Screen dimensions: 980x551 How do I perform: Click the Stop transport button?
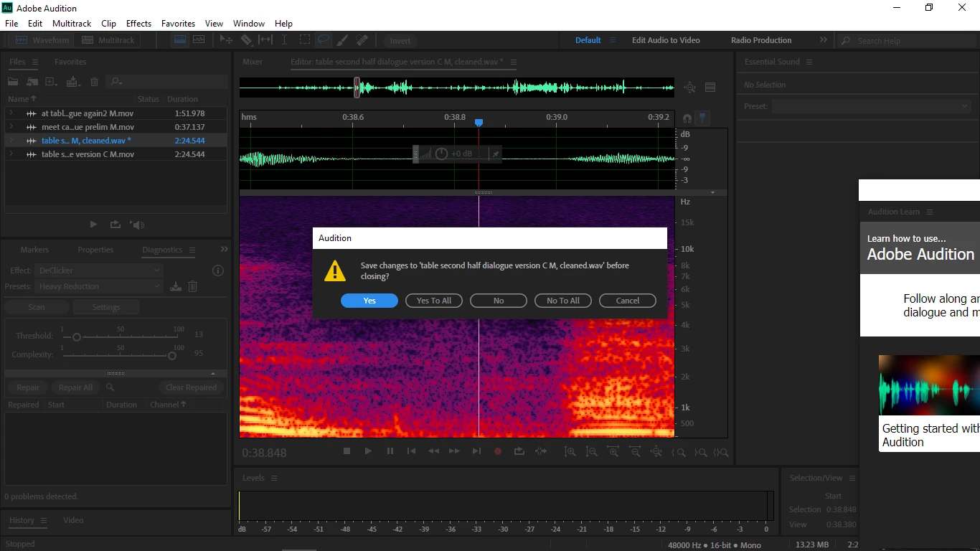click(x=347, y=451)
